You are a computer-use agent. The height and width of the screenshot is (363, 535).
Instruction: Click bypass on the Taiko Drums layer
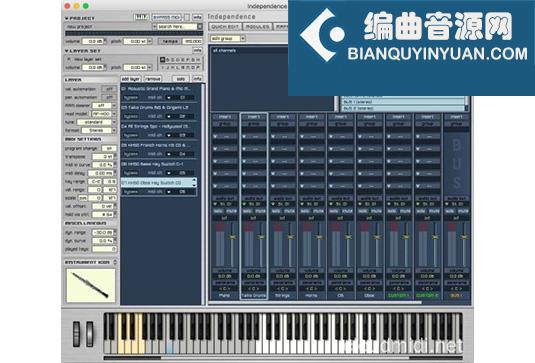pos(131,116)
